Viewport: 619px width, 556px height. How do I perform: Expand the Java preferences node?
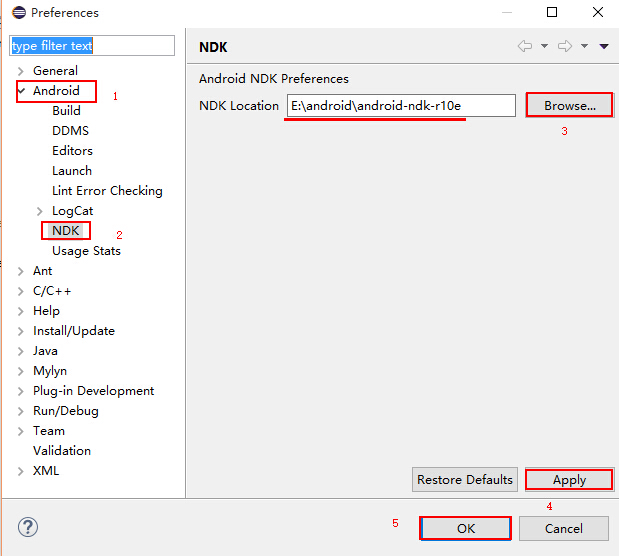(21, 351)
